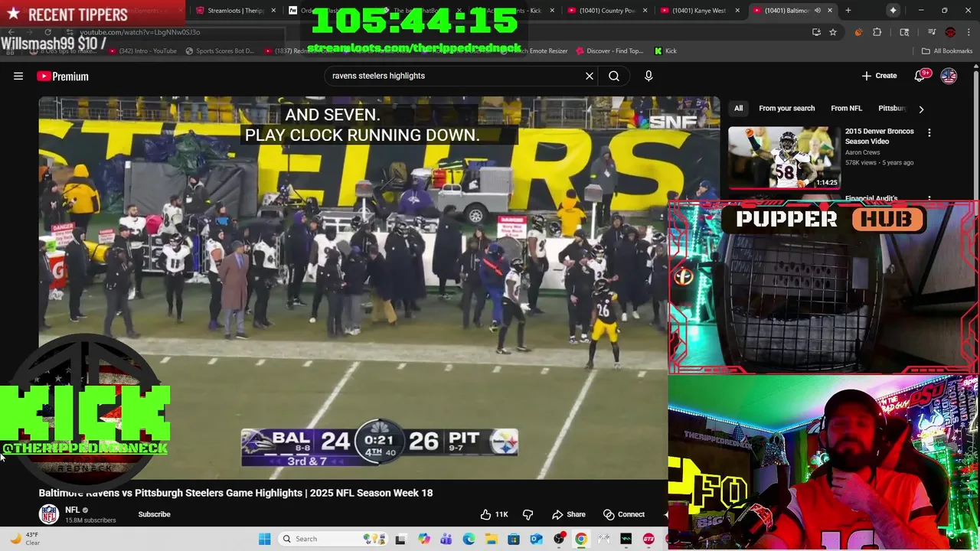Dislike the video with thumbs-down
The width and height of the screenshot is (980, 551).
click(x=528, y=514)
